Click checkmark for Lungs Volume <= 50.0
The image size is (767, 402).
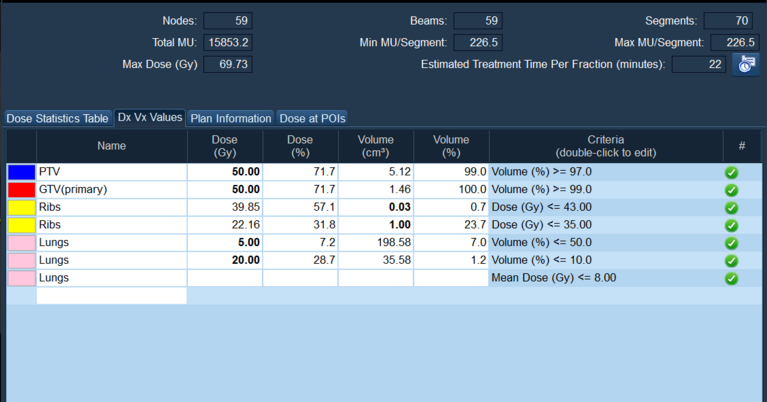point(731,243)
